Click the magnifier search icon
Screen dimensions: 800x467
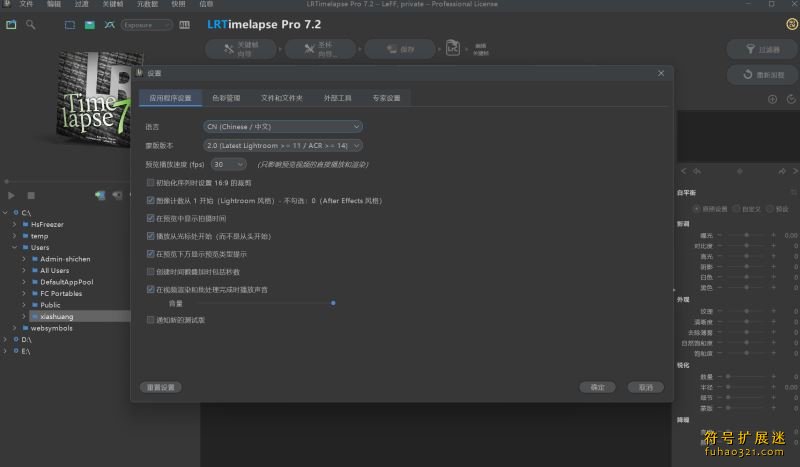[x=31, y=24]
